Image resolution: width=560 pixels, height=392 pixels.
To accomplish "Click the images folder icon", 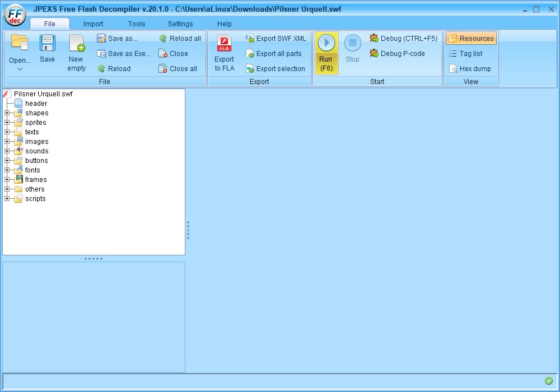I will (x=18, y=141).
